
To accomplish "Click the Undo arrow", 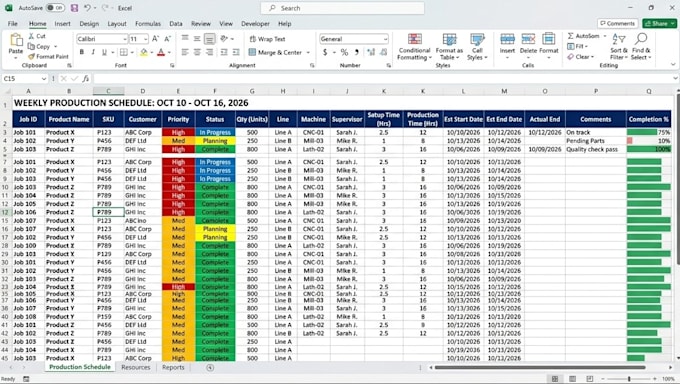I will pos(87,8).
